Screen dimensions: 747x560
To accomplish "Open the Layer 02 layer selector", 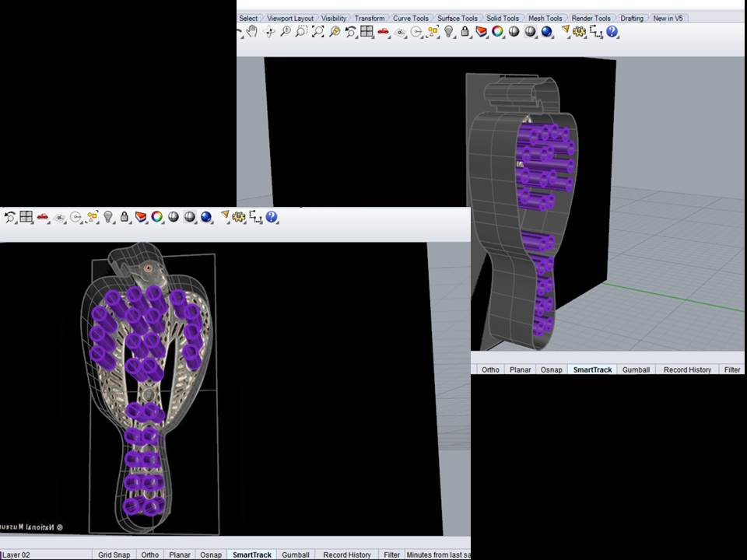I will pos(17,555).
